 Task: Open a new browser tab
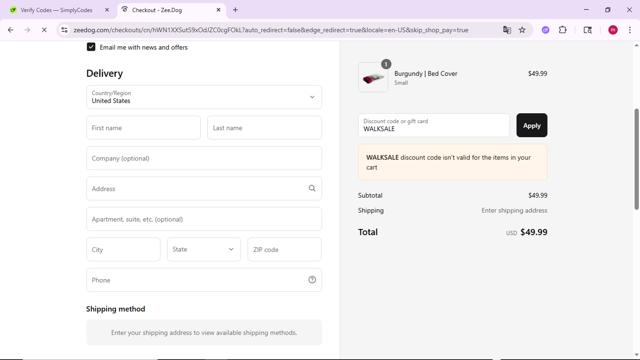[235, 10]
